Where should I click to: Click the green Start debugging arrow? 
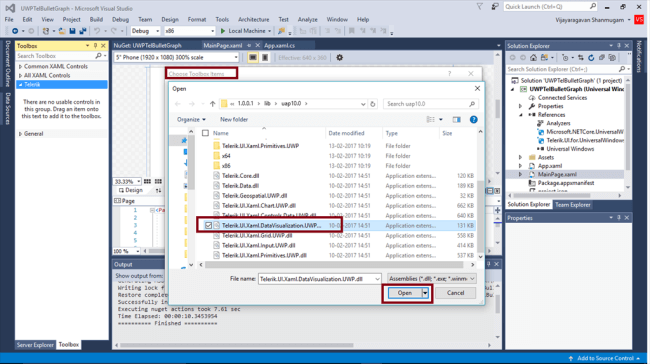[223, 31]
